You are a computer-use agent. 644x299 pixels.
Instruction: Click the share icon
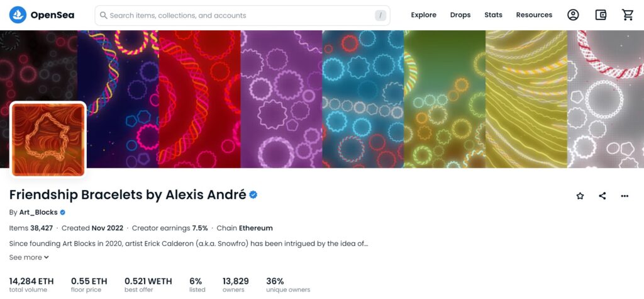602,196
